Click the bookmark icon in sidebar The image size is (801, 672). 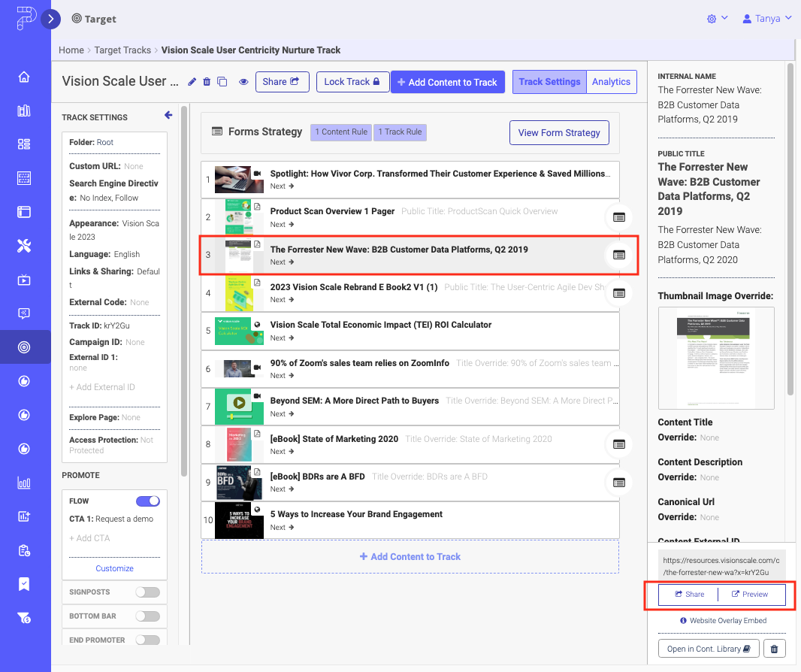click(24, 584)
